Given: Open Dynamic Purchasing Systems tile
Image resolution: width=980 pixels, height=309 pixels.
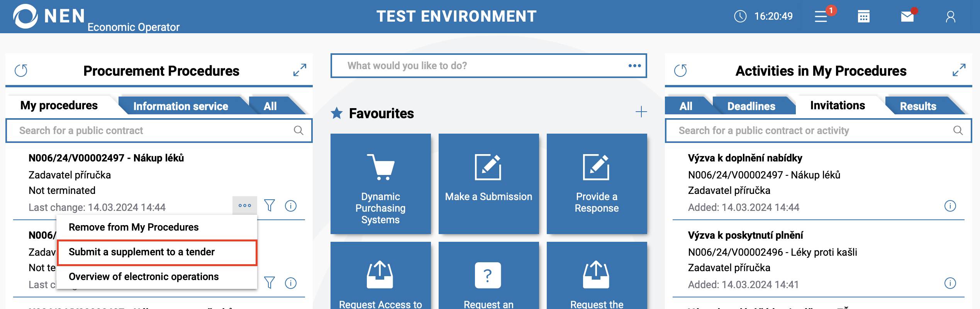Looking at the screenshot, I should 380,183.
